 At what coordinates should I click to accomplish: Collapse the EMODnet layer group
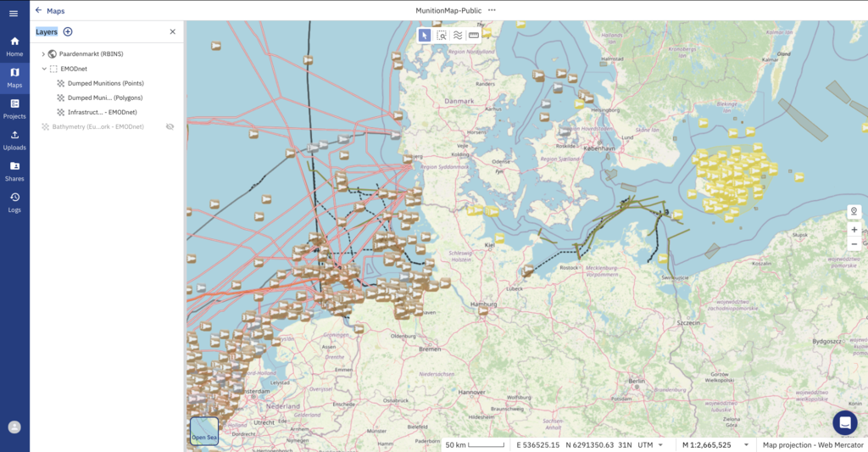[43, 69]
